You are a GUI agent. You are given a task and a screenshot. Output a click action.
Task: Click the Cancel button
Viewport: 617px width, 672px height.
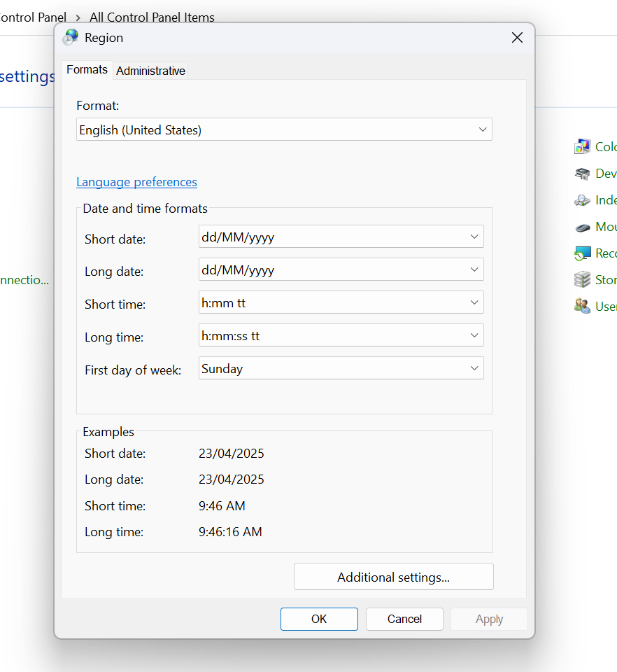(x=404, y=619)
